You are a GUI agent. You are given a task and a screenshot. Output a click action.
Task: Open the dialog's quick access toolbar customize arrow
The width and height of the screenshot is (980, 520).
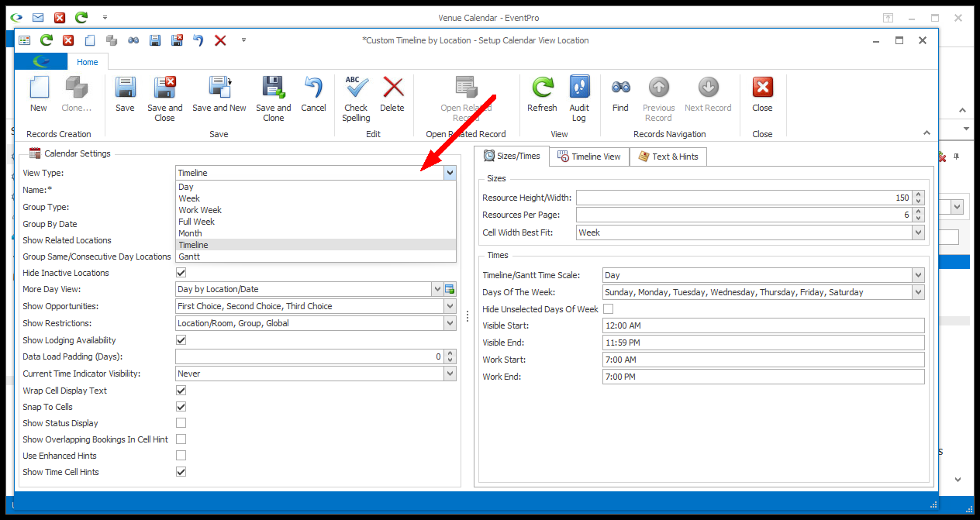[x=243, y=40]
